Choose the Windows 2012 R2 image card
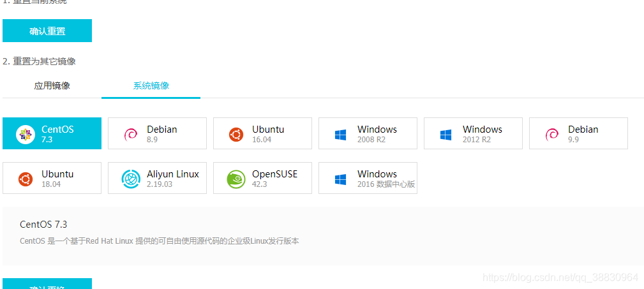Screen dimensions: 644x289 coord(473,133)
